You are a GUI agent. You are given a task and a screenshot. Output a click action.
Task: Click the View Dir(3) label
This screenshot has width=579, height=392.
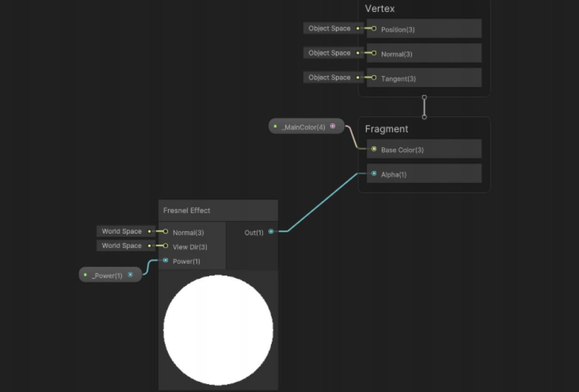190,247
